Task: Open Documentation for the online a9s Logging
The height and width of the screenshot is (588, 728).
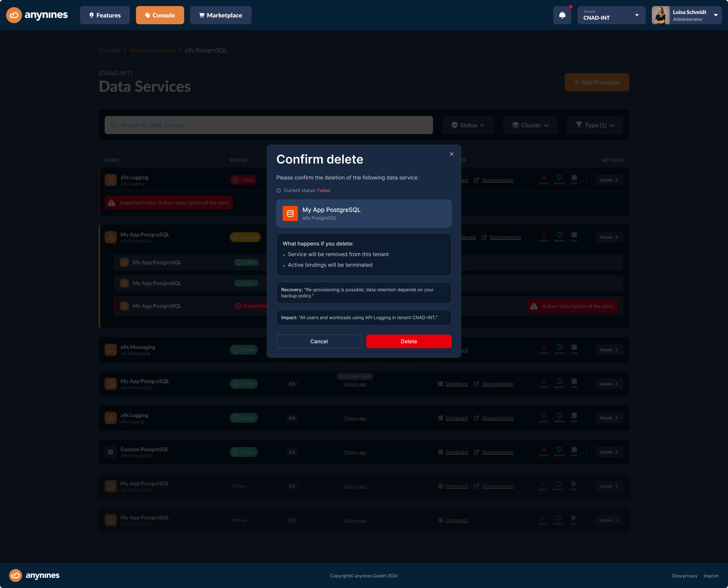Action: [x=498, y=418]
